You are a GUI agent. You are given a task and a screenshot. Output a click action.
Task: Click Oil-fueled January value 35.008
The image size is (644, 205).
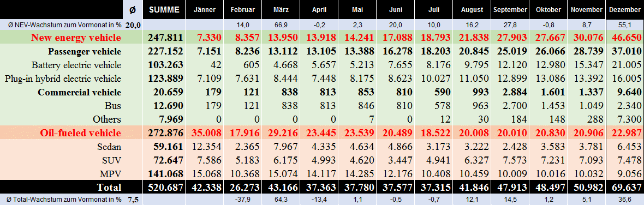[207, 133]
